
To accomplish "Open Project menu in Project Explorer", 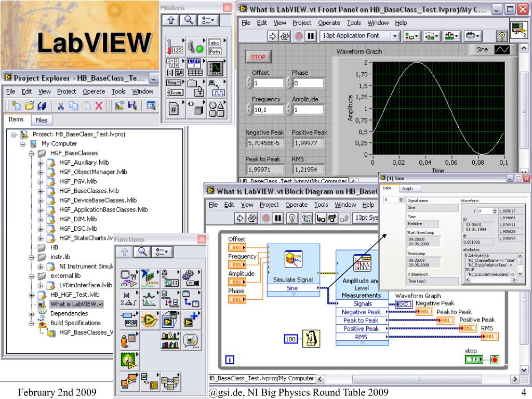I will 66,91.
